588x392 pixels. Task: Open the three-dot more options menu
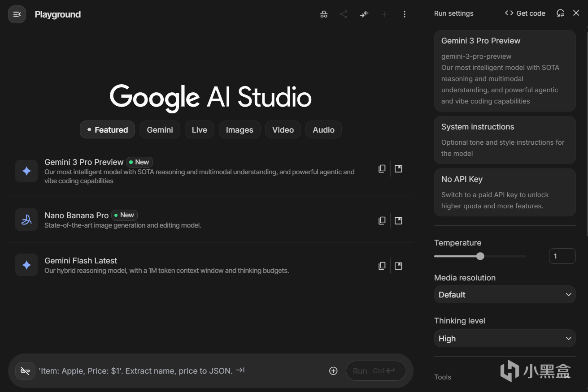coord(405,14)
